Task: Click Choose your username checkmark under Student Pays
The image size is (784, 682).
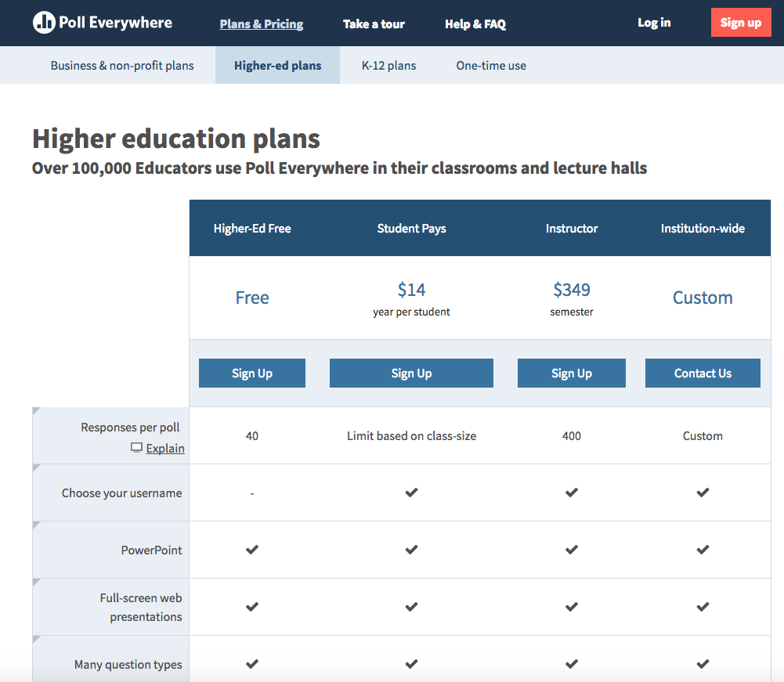Action: pos(411,493)
